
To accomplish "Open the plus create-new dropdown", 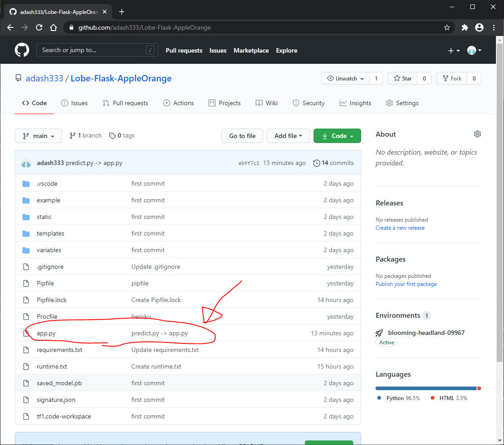I will 454,50.
